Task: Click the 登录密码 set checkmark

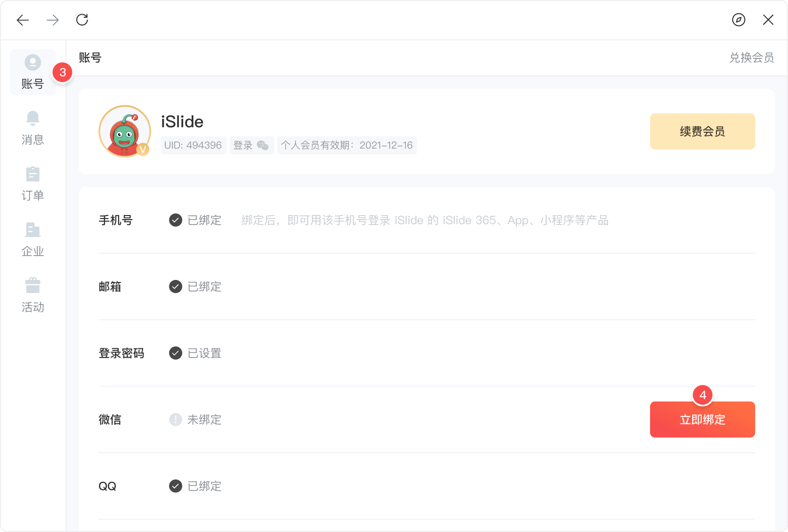Action: (x=175, y=353)
